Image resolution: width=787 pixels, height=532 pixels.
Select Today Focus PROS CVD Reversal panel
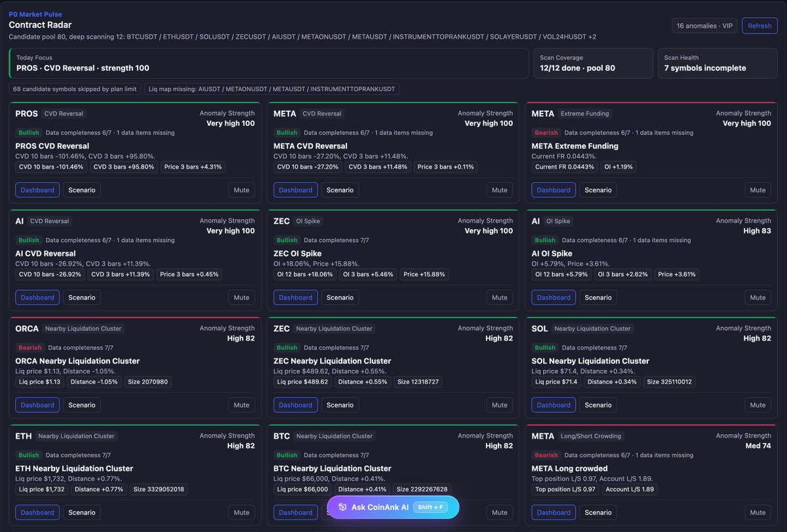click(x=269, y=63)
